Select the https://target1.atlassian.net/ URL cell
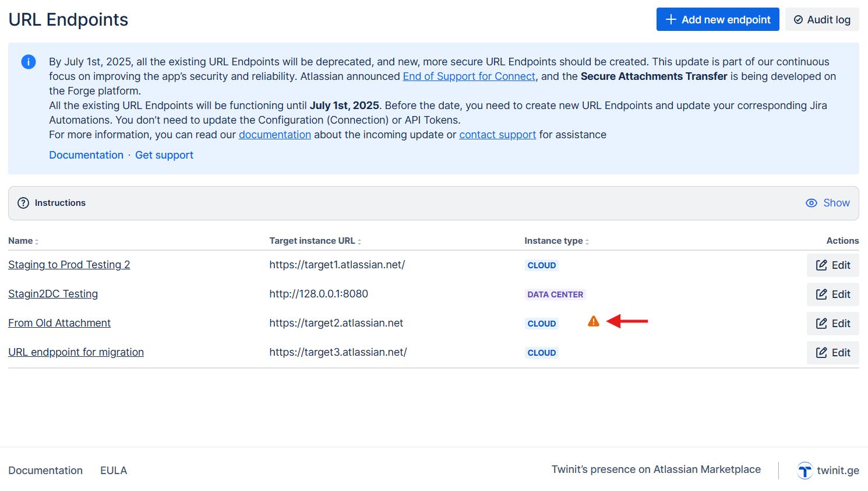The image size is (868, 491). 337,265
